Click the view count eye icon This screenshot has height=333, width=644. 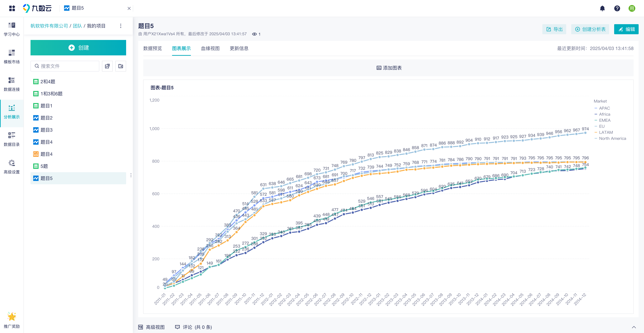(254, 34)
